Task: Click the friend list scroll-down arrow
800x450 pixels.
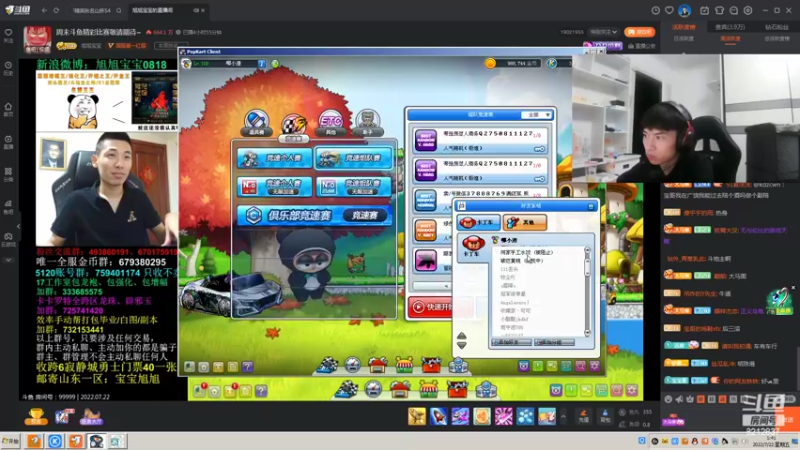Action: coord(587,333)
